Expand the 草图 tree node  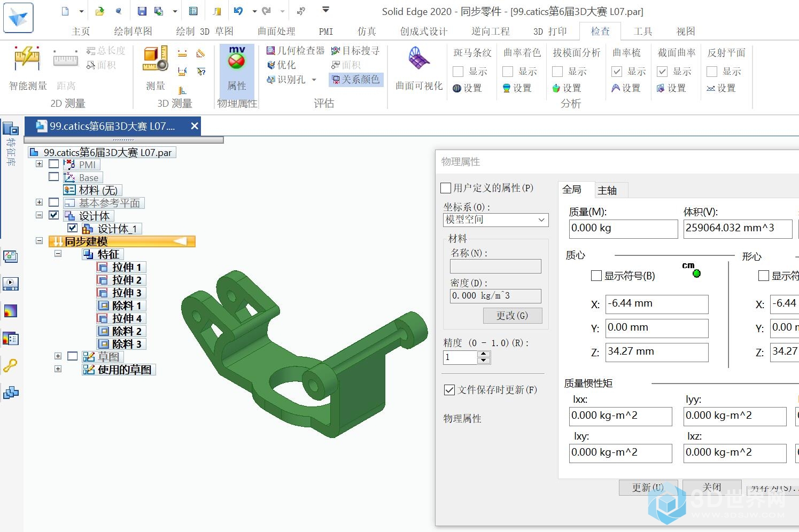[58, 356]
